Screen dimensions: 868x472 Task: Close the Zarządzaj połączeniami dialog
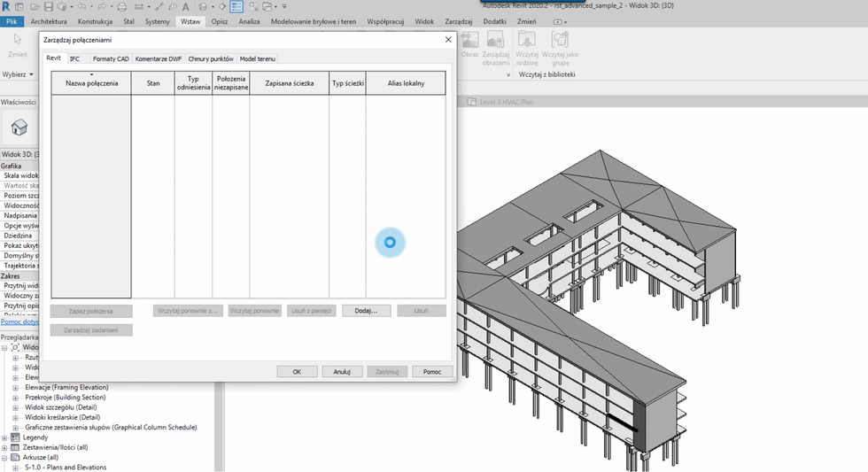[x=448, y=39]
